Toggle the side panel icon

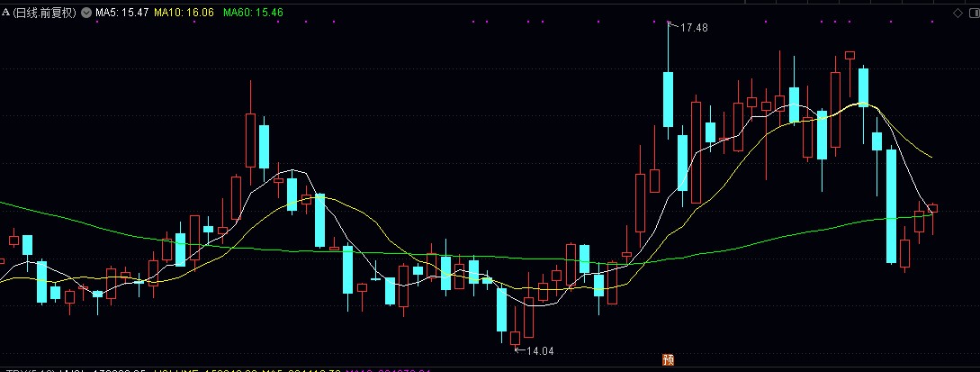(x=973, y=13)
